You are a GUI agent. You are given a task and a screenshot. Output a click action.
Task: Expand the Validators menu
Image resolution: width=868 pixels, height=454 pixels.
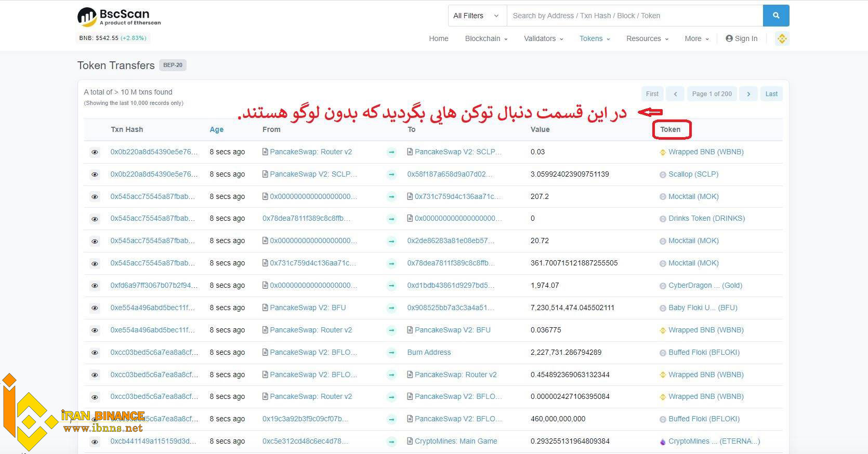click(544, 38)
